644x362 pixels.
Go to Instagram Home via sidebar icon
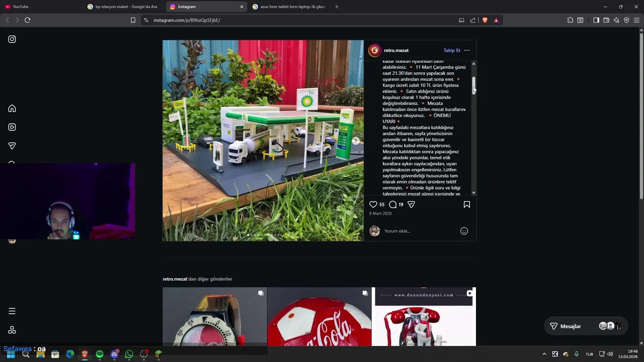12,109
